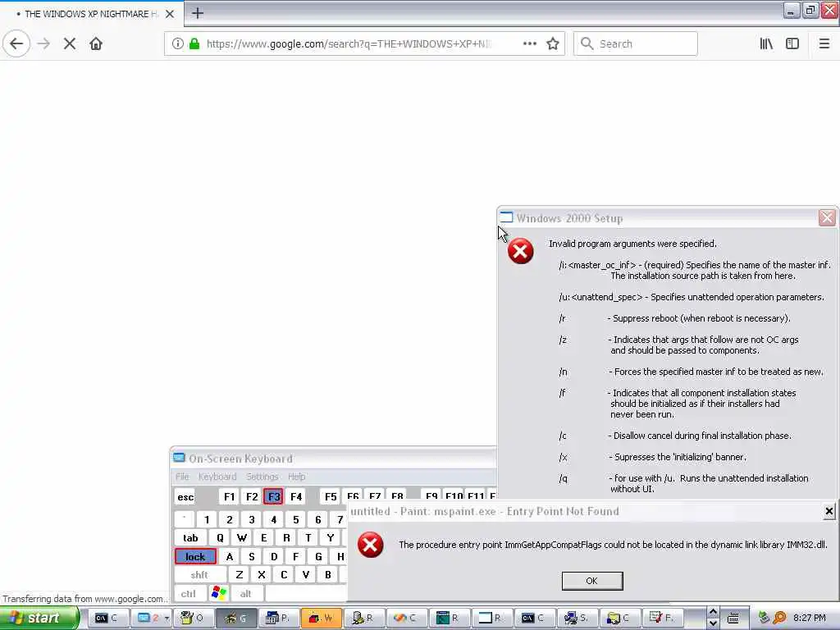
Task: Open a new tab with plus
Action: [x=197, y=13]
